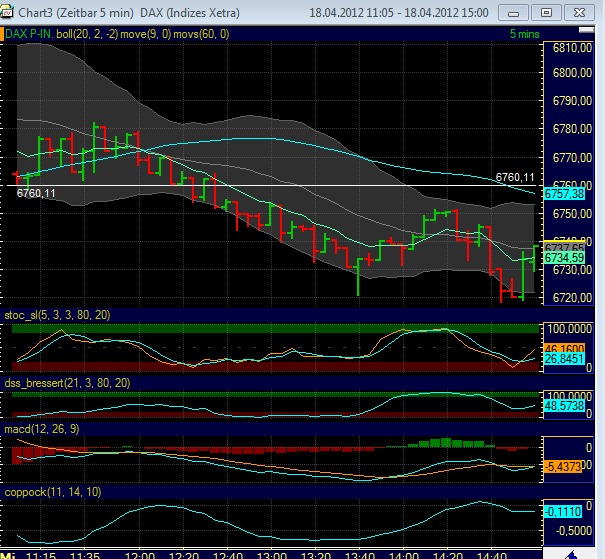Click the 13:20 time axis label
Screen dimensions: 605x559
pos(316,556)
